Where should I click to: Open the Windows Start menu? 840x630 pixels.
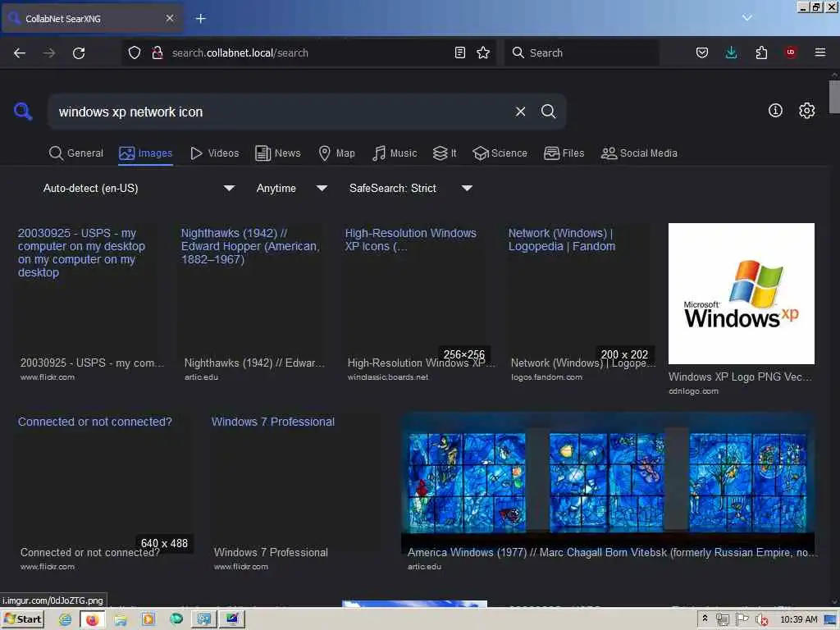point(22,619)
